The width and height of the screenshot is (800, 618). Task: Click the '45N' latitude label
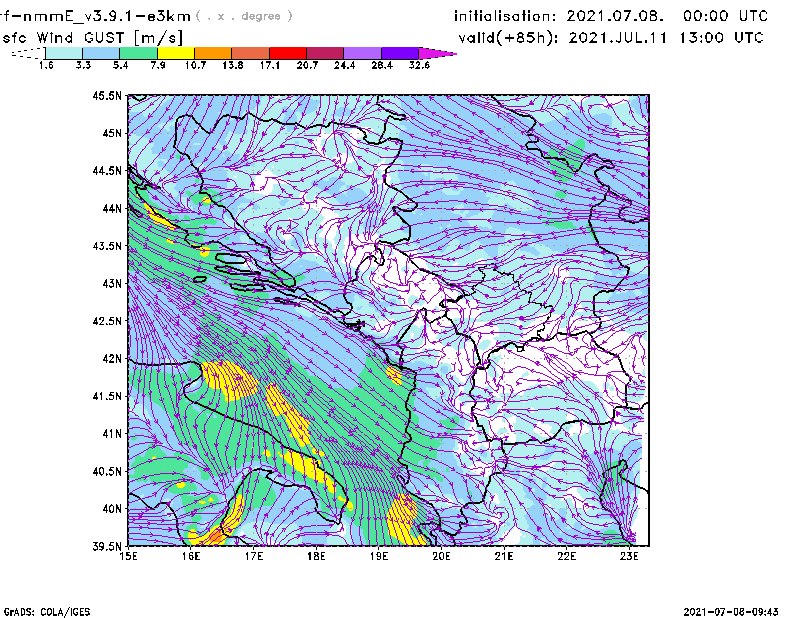point(112,133)
